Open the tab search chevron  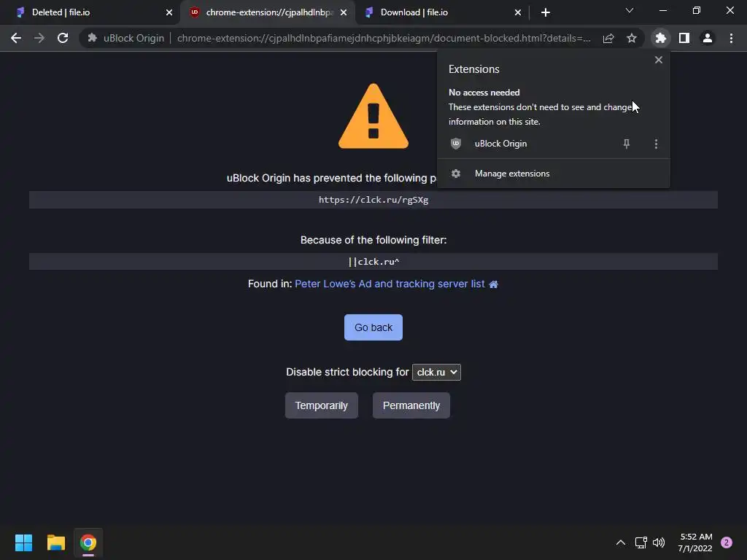coord(630,10)
